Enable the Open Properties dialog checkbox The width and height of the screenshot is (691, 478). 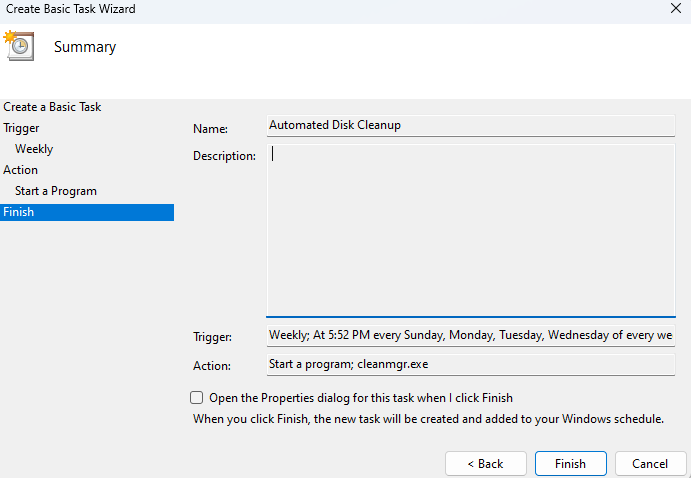coord(197,398)
